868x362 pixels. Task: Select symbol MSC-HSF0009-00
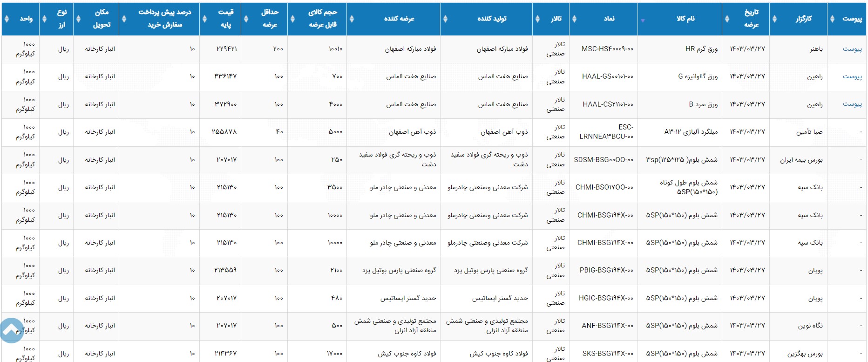click(x=607, y=49)
